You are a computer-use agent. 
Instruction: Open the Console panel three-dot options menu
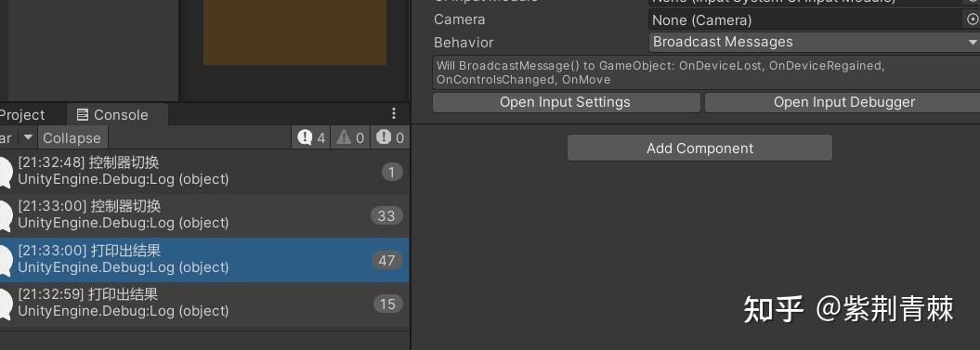point(394,113)
